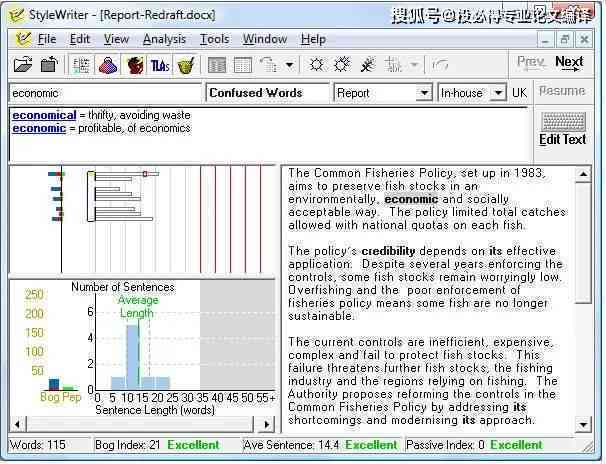Click the document pane scroll up arrow
Screen dimensions: 606x464
pos(583,175)
